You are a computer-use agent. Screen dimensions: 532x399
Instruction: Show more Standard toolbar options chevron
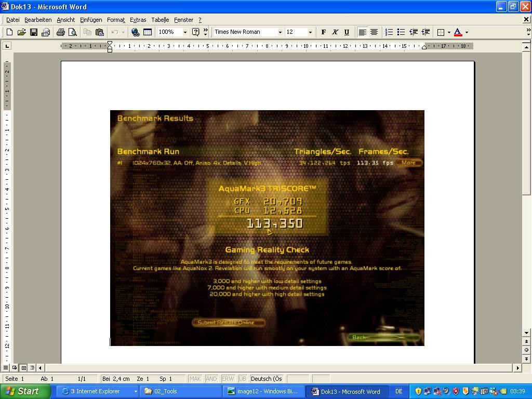tap(206, 32)
